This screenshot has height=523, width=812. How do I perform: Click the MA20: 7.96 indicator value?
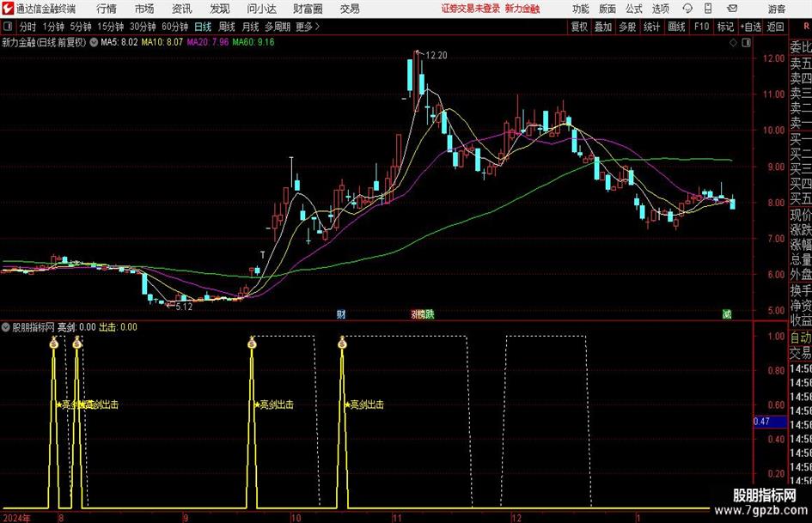point(208,42)
